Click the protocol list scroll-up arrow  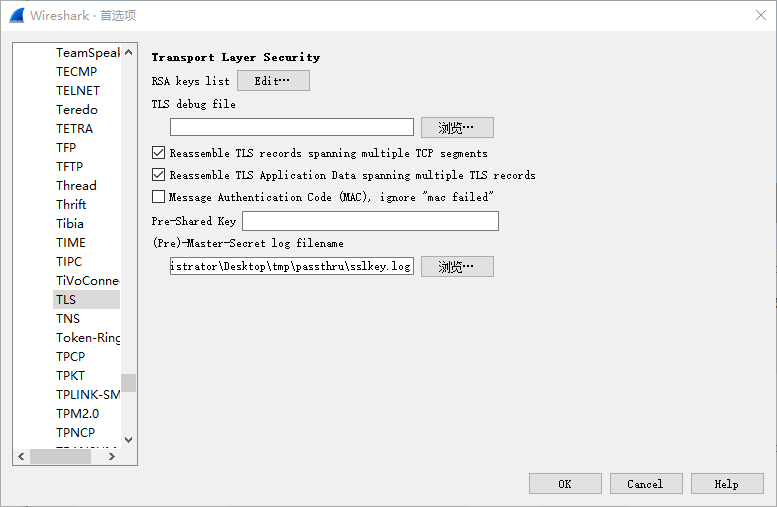click(x=128, y=52)
